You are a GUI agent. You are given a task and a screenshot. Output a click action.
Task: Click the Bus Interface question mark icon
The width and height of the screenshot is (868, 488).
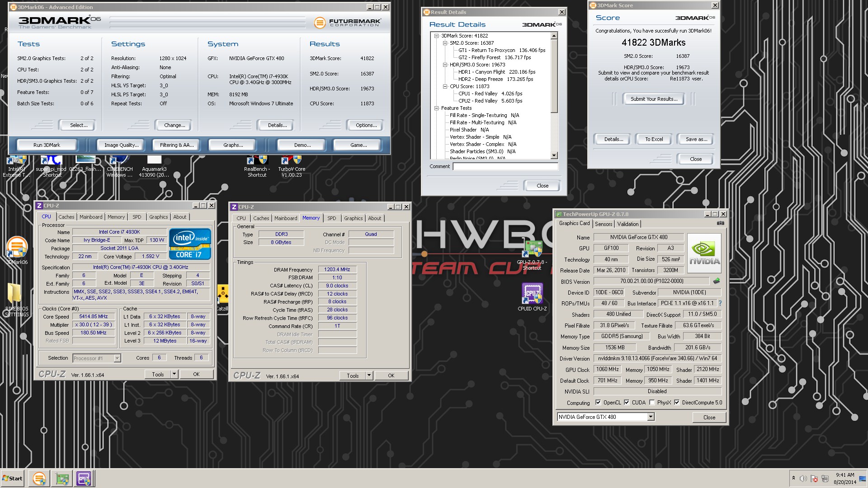720,303
